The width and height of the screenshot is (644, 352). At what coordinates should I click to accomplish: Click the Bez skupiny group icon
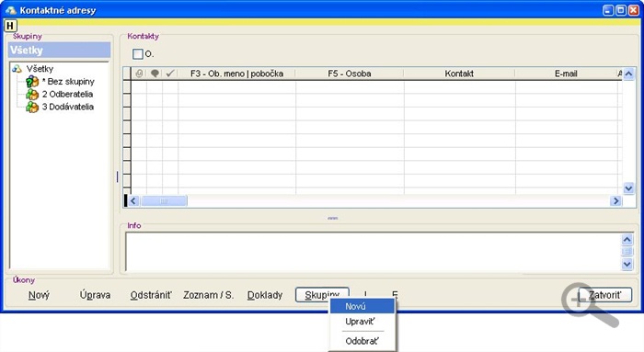coord(32,82)
